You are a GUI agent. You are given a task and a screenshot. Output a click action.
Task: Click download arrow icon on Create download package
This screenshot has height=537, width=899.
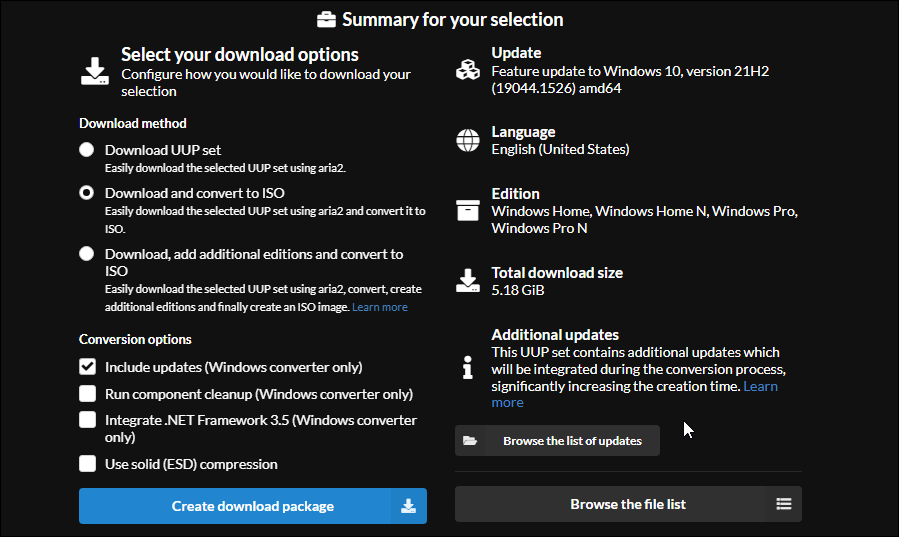(x=408, y=506)
